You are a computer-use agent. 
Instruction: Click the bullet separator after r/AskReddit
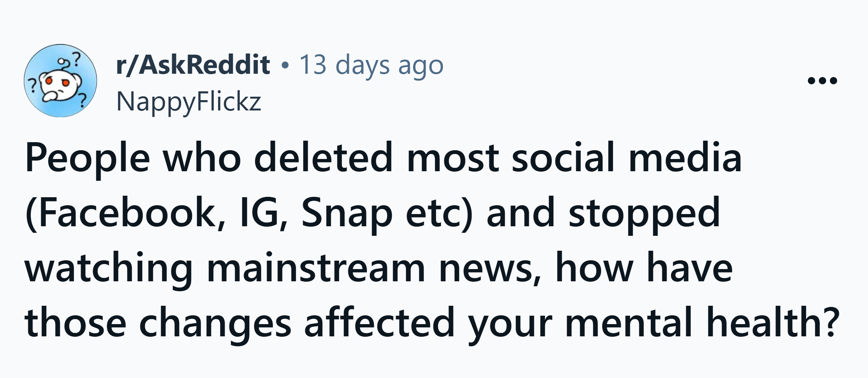point(283,66)
